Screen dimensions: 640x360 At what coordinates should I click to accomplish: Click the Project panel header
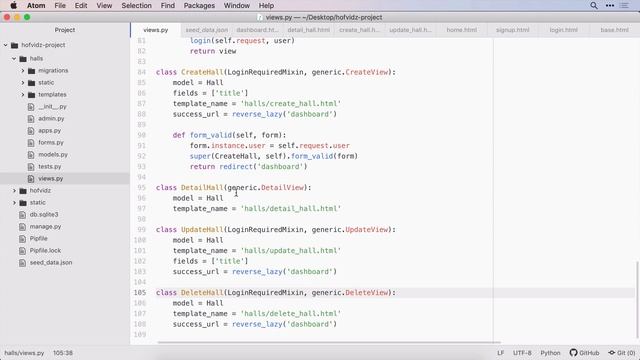pyautogui.click(x=65, y=30)
